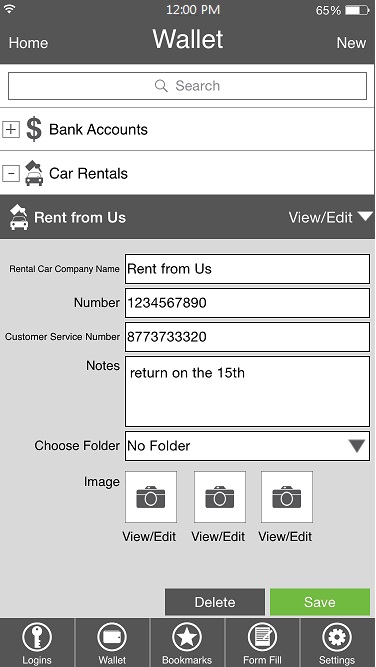Open the Choose Folder dropdown

(x=247, y=446)
